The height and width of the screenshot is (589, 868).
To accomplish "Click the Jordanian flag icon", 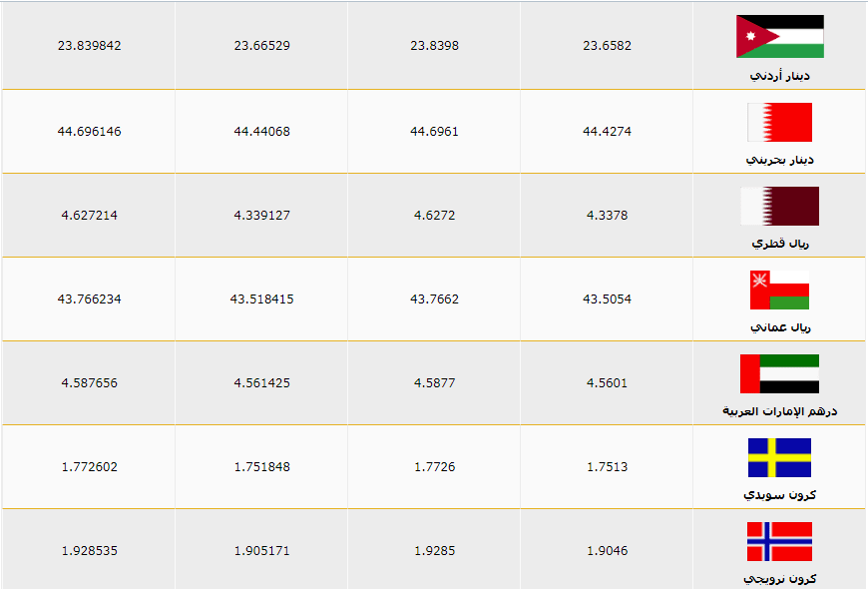I will (x=779, y=37).
